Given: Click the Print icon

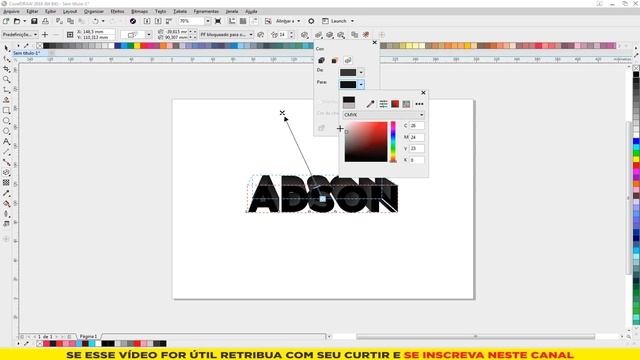Looking at the screenshot, I should (45, 21).
